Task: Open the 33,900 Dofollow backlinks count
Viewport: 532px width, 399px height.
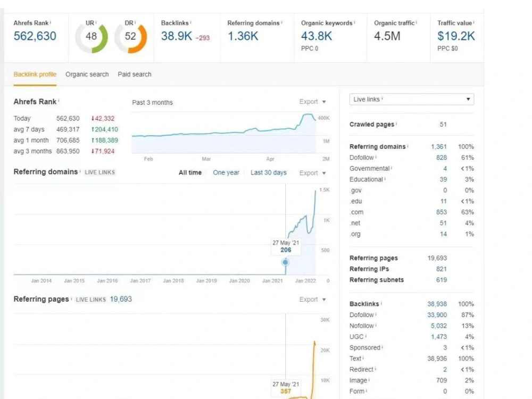Action: 437,315
